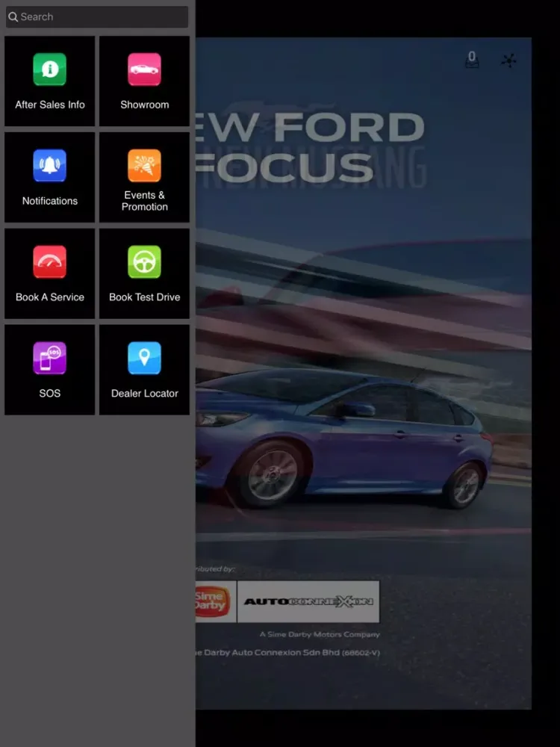Open the Dealer Locator pin icon
Image resolution: width=560 pixels, height=747 pixels.
pyautogui.click(x=144, y=359)
